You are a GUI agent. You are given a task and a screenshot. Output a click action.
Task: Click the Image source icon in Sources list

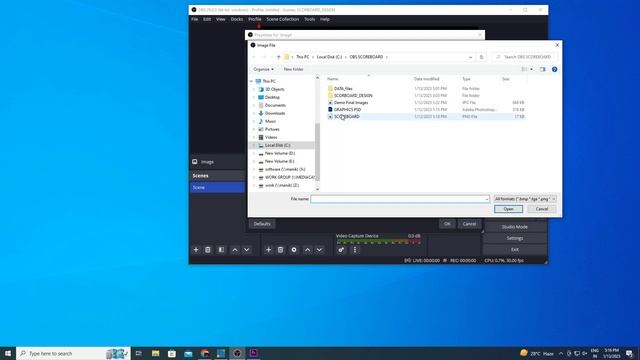click(195, 162)
